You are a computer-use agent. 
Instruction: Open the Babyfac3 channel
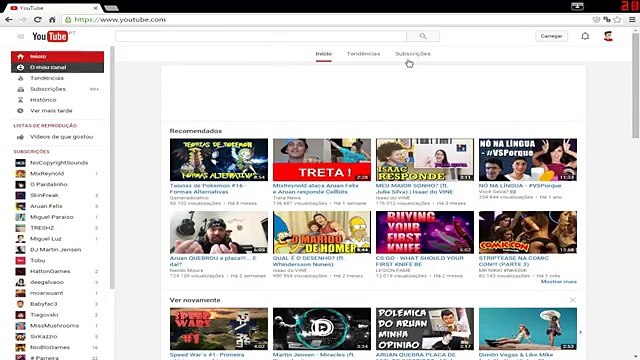click(58, 304)
